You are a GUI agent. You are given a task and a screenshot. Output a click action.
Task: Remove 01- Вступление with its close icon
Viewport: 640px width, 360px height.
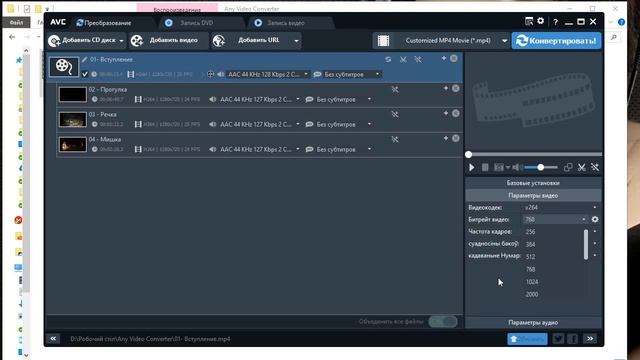pos(454,59)
